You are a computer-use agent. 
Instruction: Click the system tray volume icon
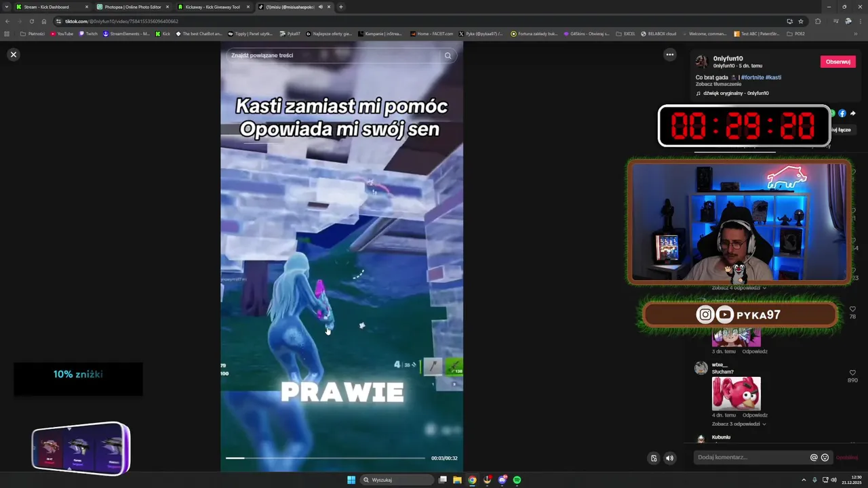[833, 480]
